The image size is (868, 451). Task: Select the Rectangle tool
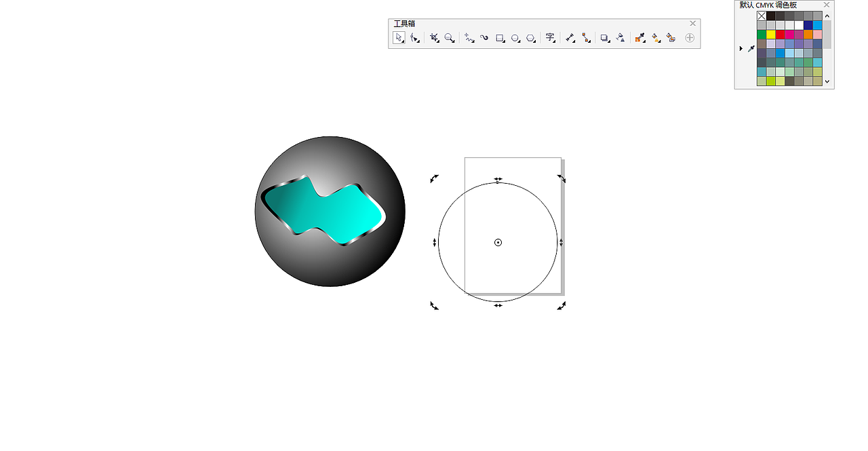pyautogui.click(x=500, y=38)
